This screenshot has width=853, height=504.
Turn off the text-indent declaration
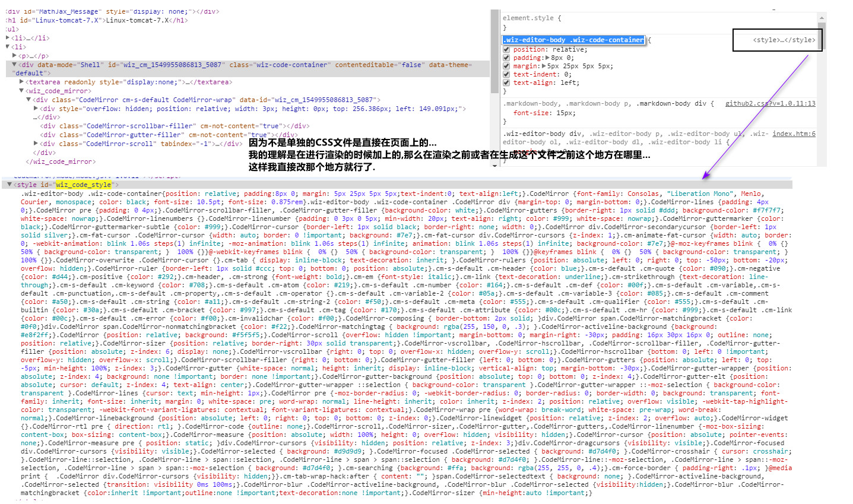point(506,74)
